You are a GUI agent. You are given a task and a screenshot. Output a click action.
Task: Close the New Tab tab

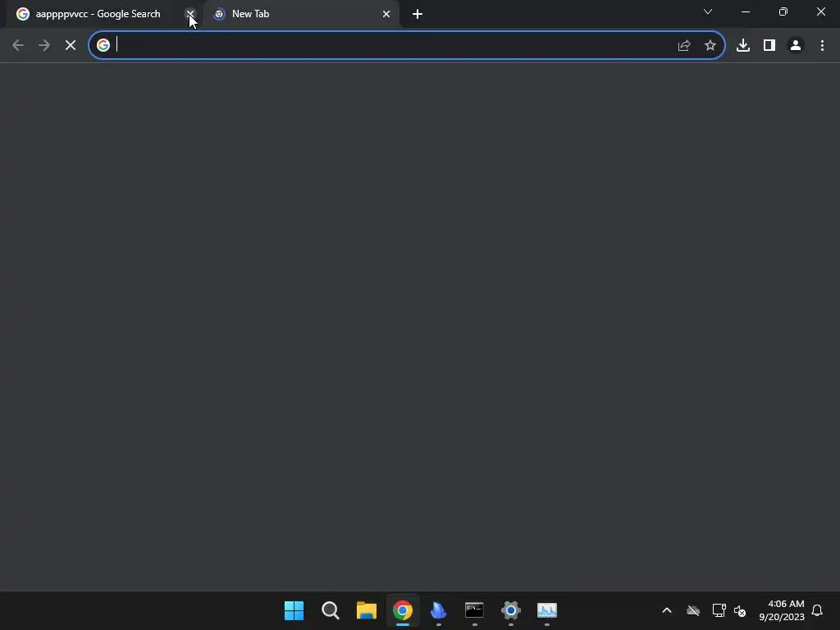386,14
